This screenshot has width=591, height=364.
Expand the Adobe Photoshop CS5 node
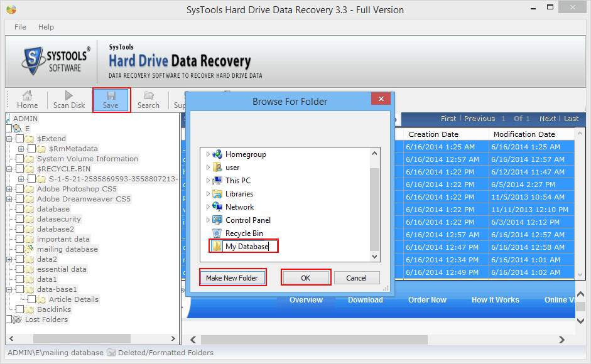click(x=9, y=189)
